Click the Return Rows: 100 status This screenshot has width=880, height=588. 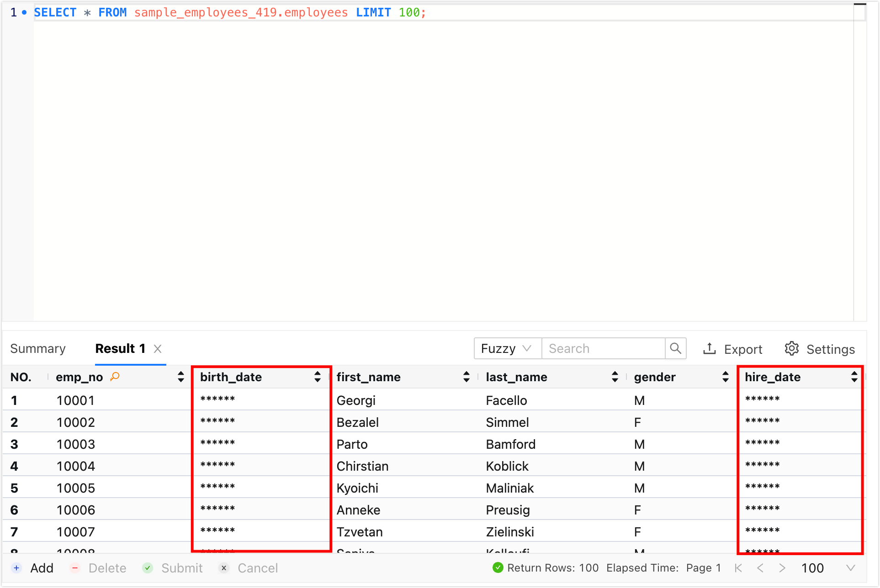[x=546, y=568]
